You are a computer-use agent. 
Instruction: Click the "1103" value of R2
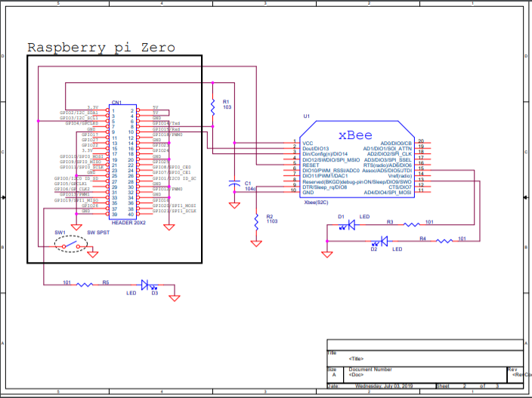click(272, 221)
